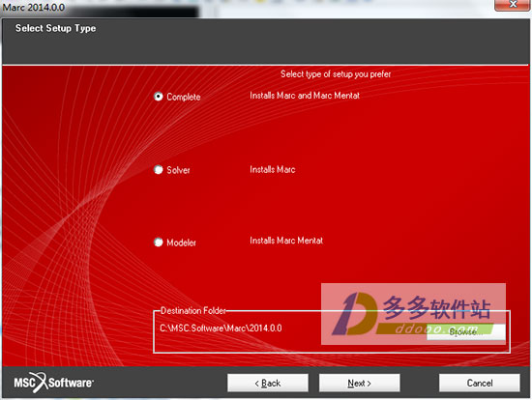Click the 'Select Setup Type' heading
Screen dimensions: 532x400
[56, 28]
